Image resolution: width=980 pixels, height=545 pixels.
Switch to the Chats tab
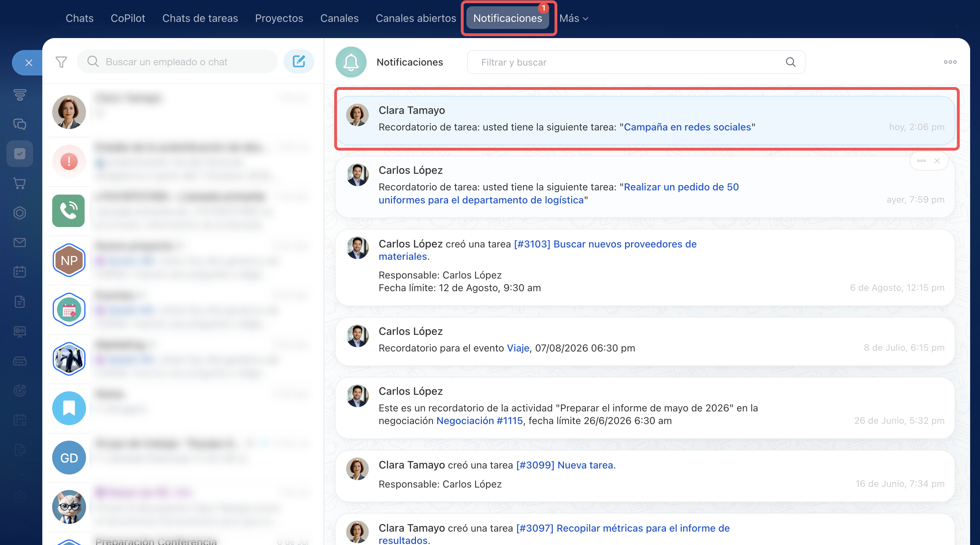pos(80,18)
